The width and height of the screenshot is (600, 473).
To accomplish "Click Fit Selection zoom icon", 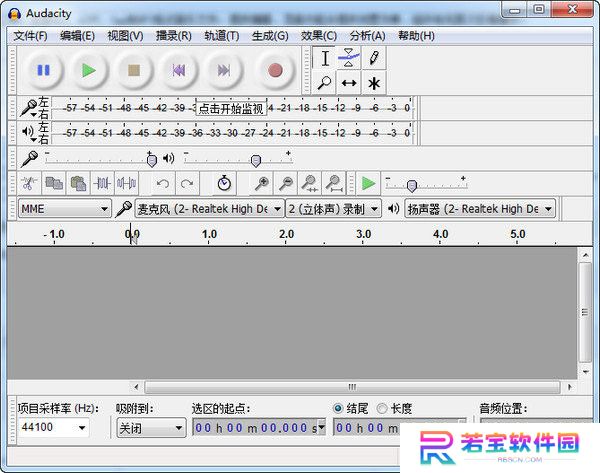I will (x=310, y=184).
